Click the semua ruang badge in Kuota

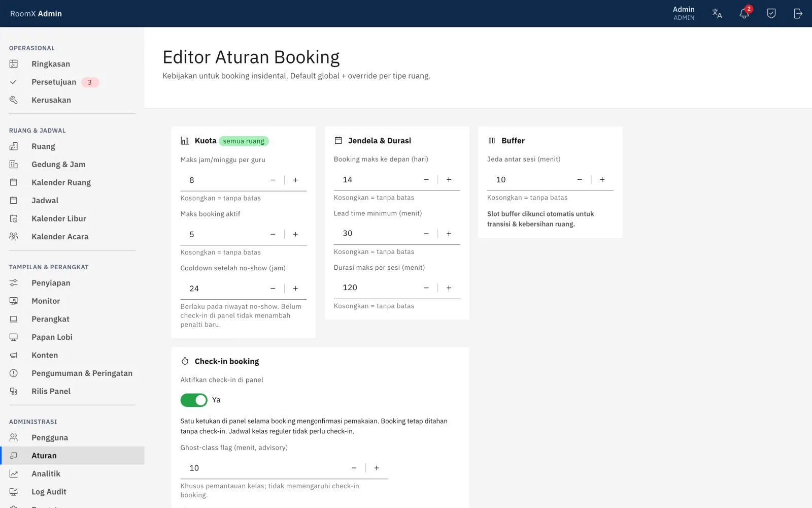coord(244,141)
